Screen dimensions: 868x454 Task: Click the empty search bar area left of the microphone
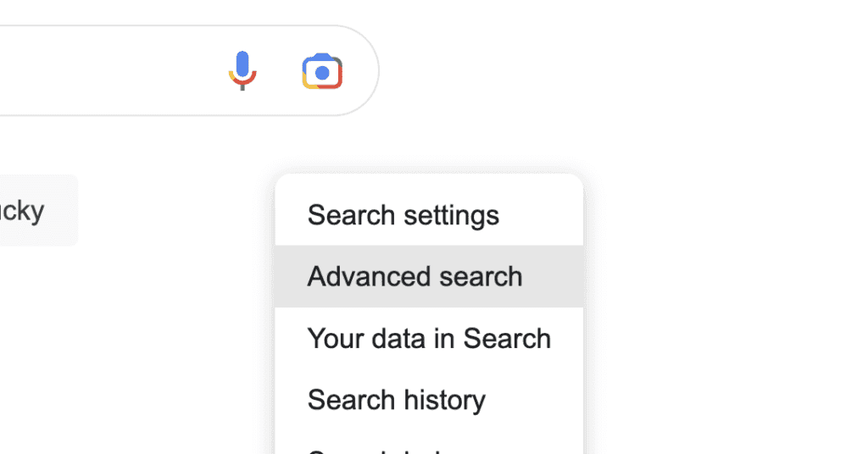pos(111,71)
